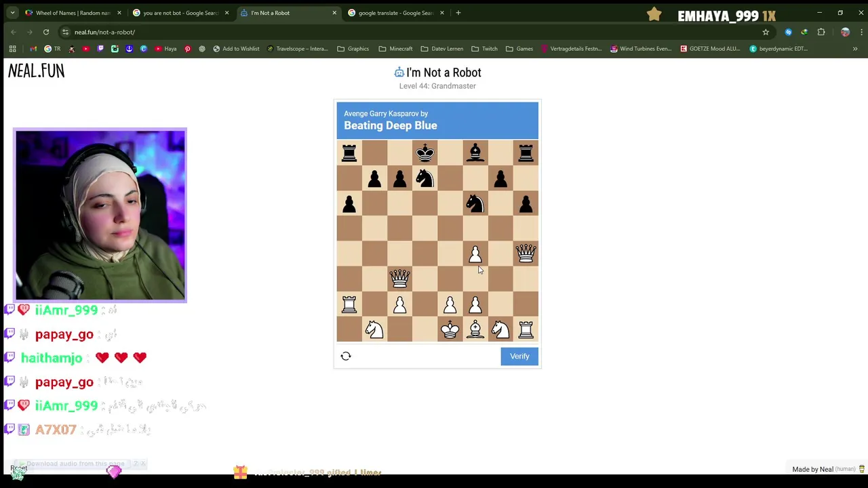Click the address bar URL field
This screenshot has height=488, width=868.
pos(414,32)
